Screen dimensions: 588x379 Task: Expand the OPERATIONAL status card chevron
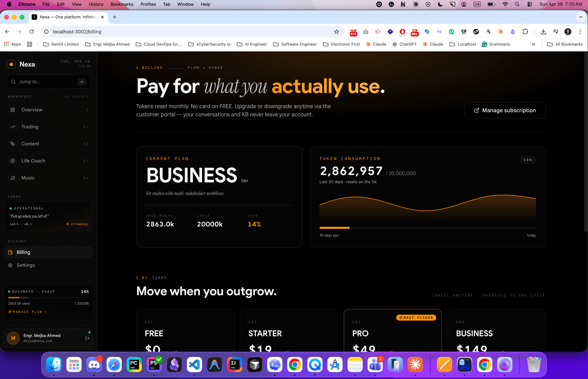(x=85, y=208)
